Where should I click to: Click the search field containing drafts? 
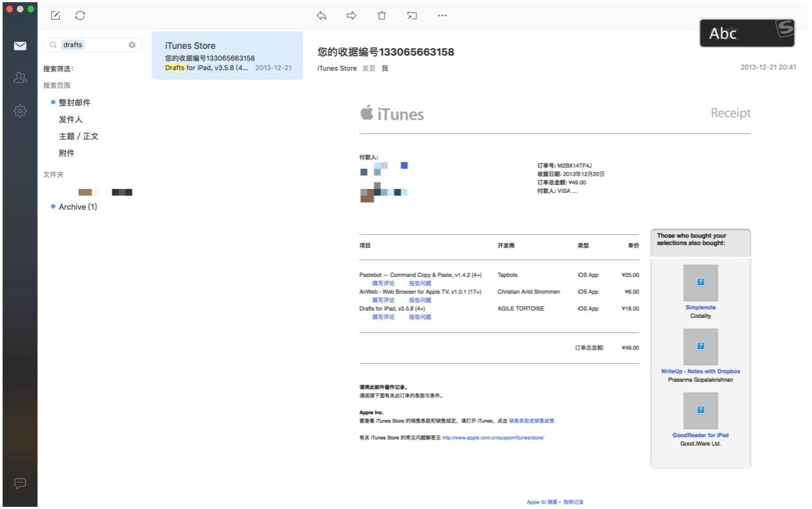93,45
